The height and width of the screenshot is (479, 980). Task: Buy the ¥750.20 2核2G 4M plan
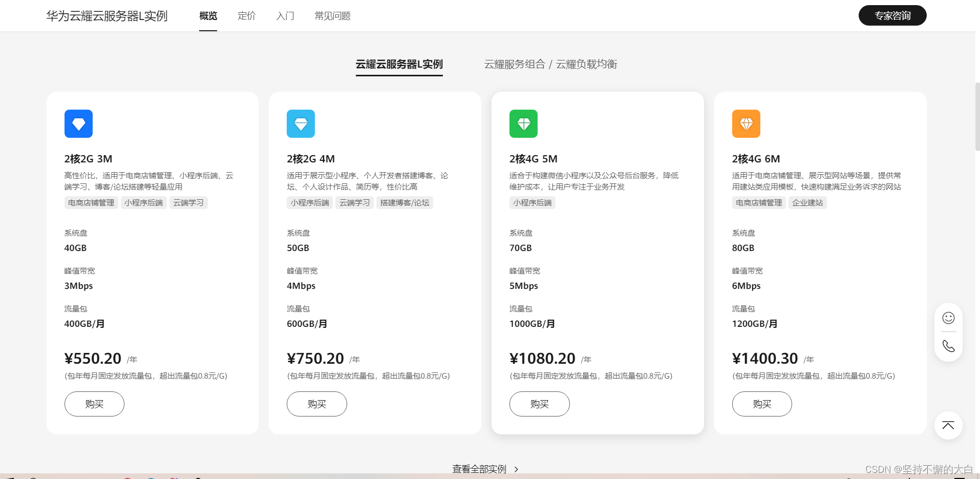[x=317, y=404]
